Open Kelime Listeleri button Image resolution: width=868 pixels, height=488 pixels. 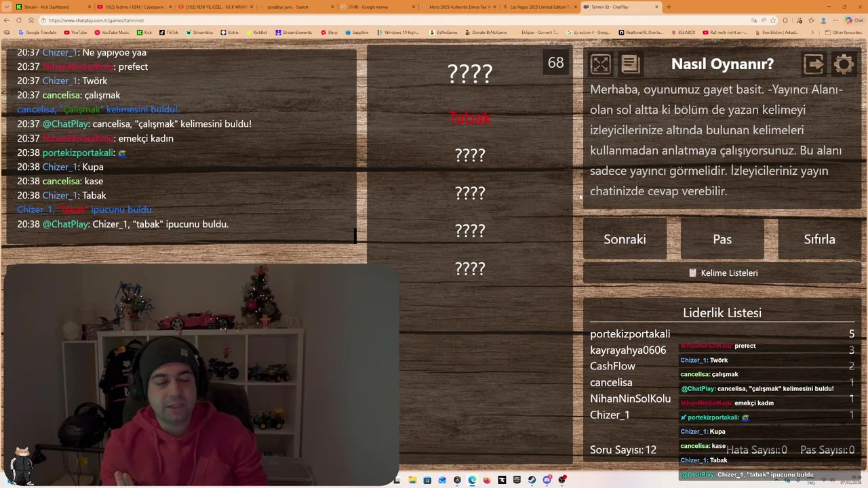click(x=722, y=272)
